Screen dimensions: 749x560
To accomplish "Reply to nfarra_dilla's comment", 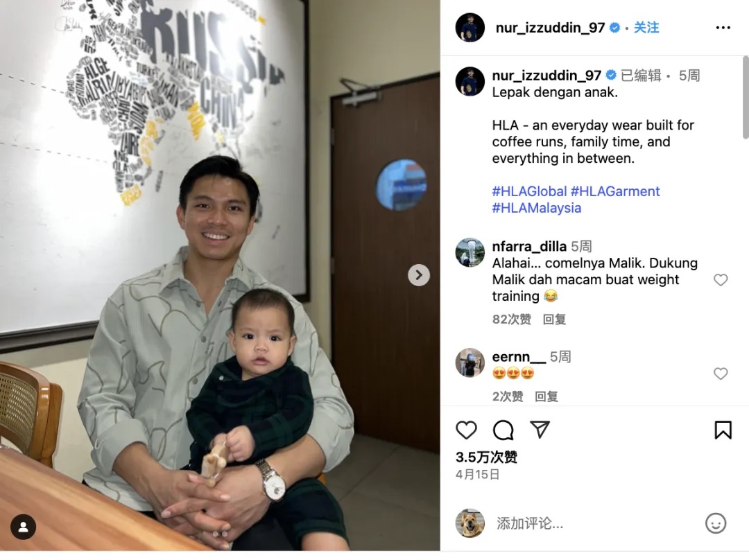I will [554, 320].
